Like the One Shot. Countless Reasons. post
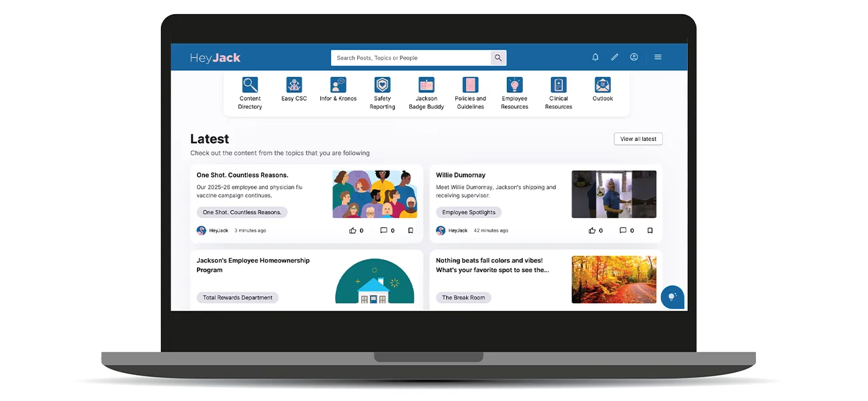 tap(353, 231)
